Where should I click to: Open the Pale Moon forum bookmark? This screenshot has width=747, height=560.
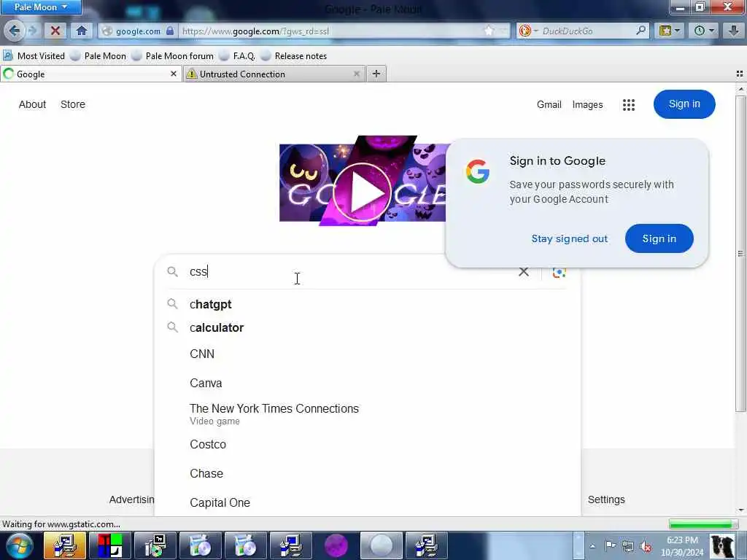click(x=173, y=55)
